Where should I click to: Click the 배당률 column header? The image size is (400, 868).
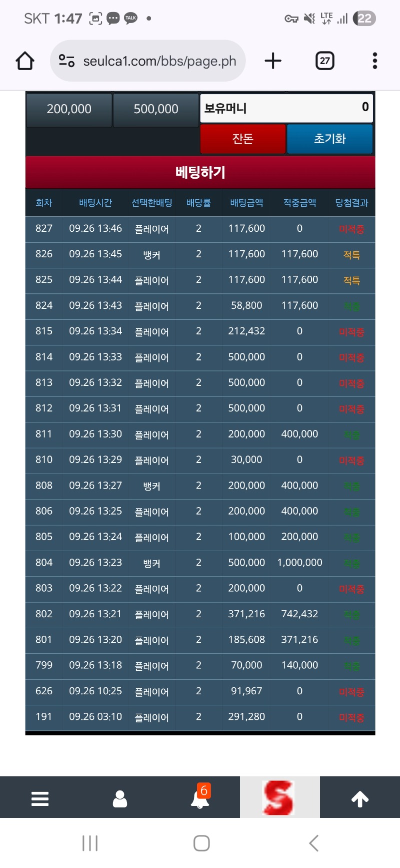198,203
